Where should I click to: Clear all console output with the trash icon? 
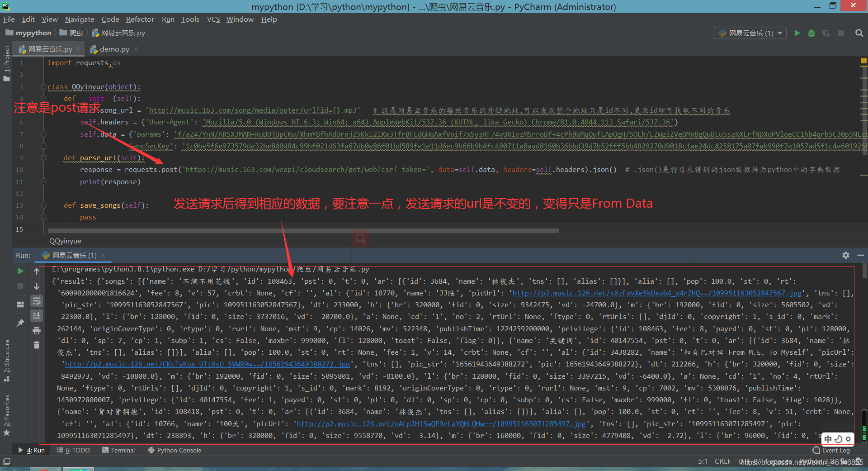pos(37,345)
